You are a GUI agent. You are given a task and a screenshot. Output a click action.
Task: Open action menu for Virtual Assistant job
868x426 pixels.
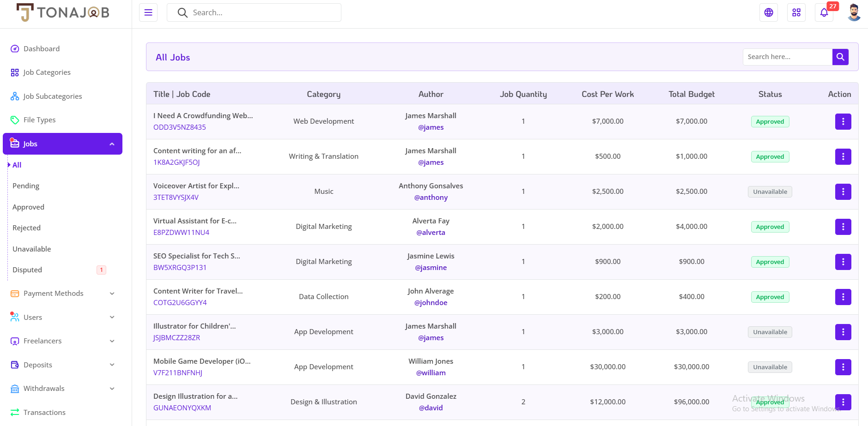pyautogui.click(x=843, y=227)
